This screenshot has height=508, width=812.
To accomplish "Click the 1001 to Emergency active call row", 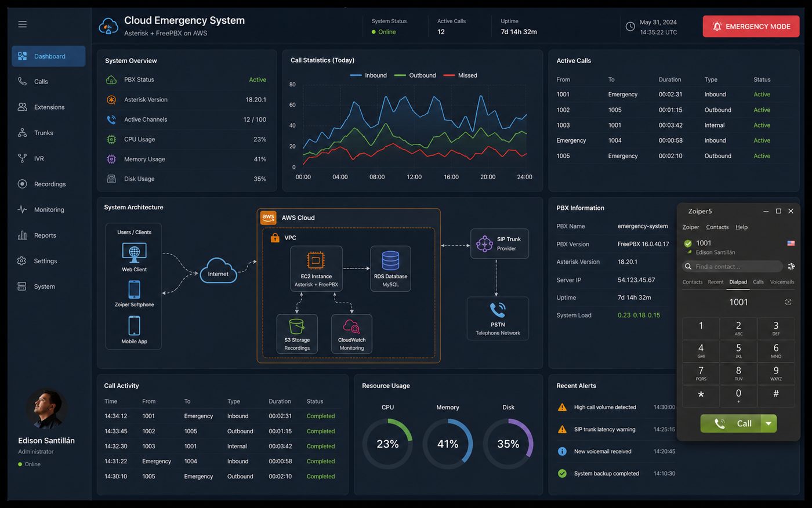I will (674, 95).
